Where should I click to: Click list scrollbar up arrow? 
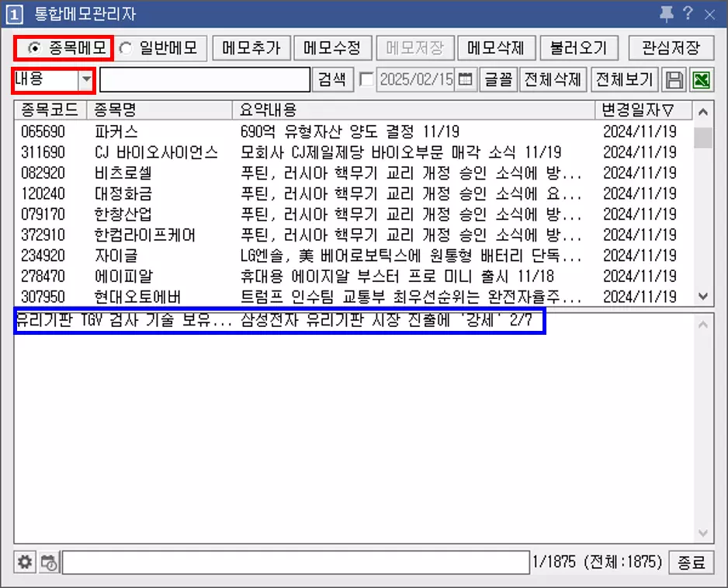pos(703,112)
